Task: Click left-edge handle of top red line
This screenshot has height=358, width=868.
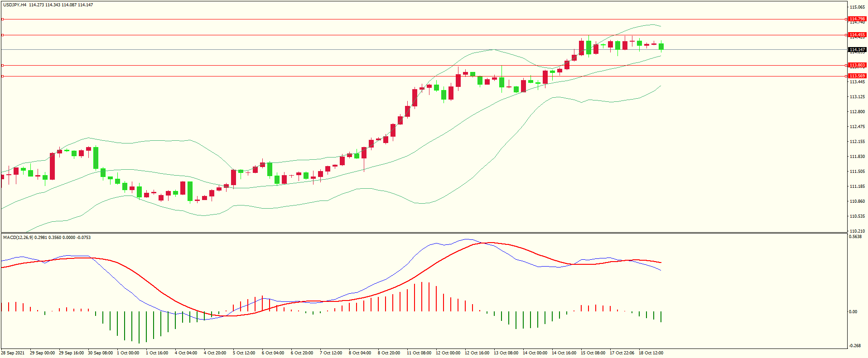Action: pos(2,19)
